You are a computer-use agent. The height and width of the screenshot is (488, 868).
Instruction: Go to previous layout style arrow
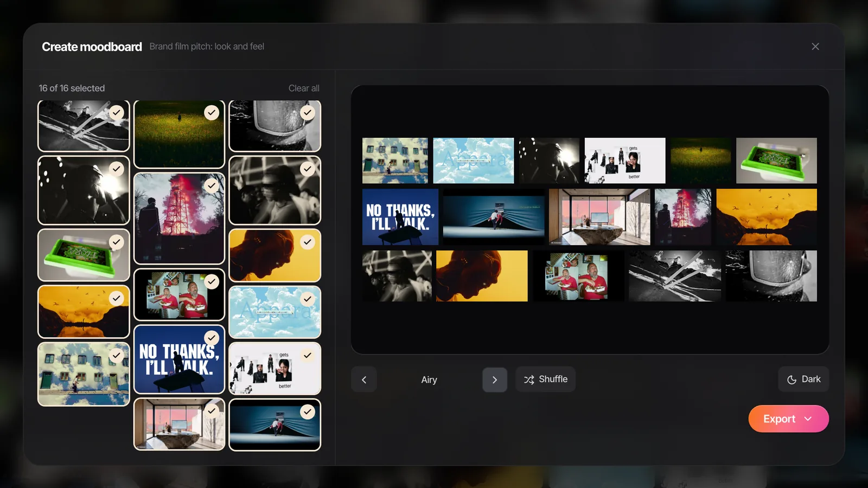click(x=364, y=380)
